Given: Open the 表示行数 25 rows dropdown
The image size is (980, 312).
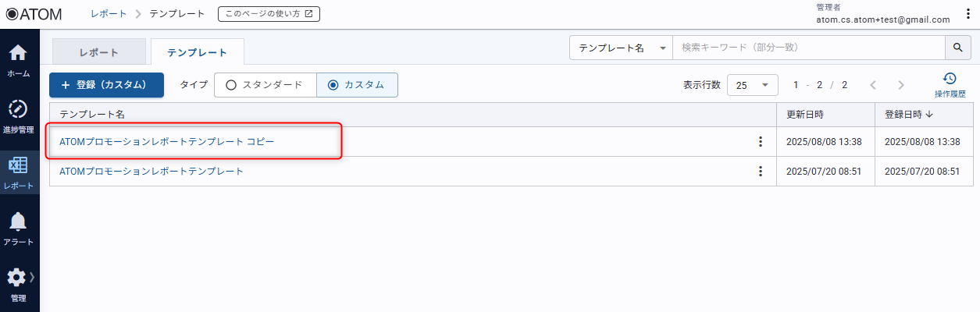Looking at the screenshot, I should [x=753, y=85].
